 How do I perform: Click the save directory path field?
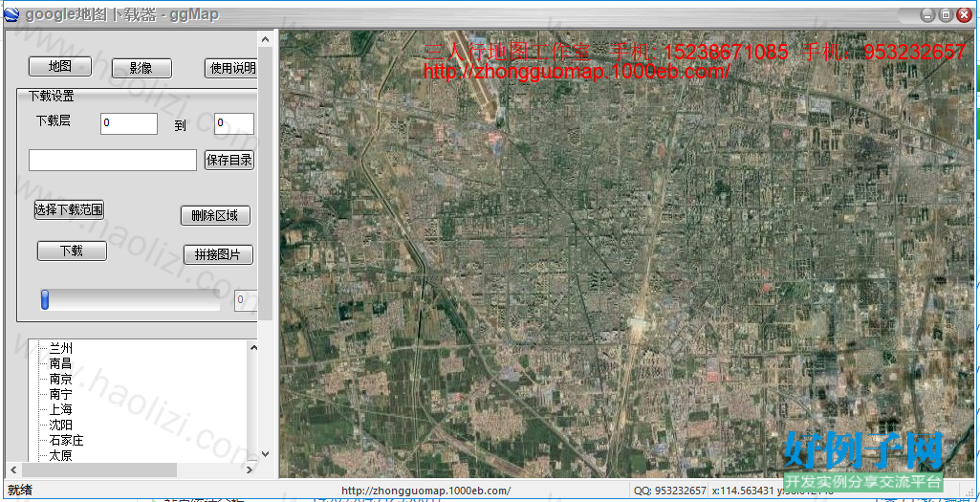point(113,160)
